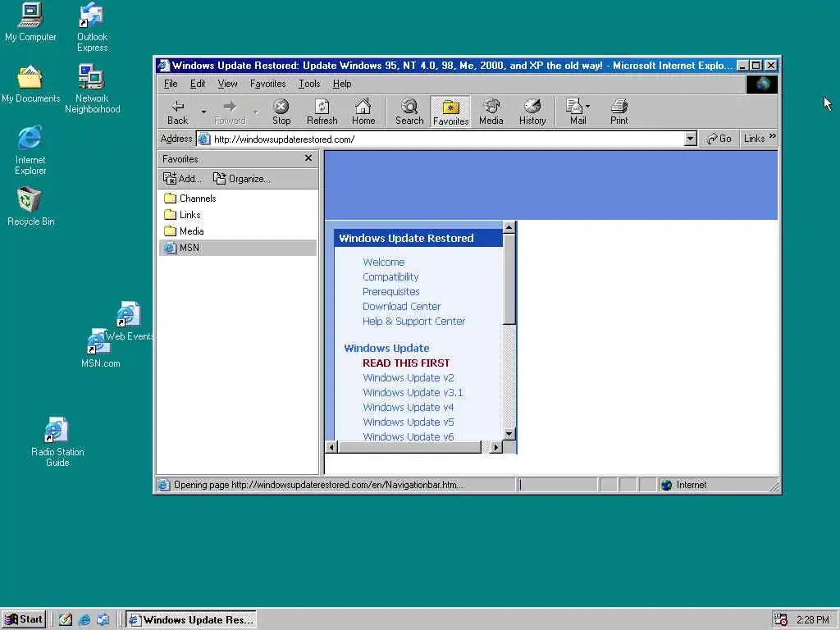
Task: Go to the Home page
Action: pos(363,112)
